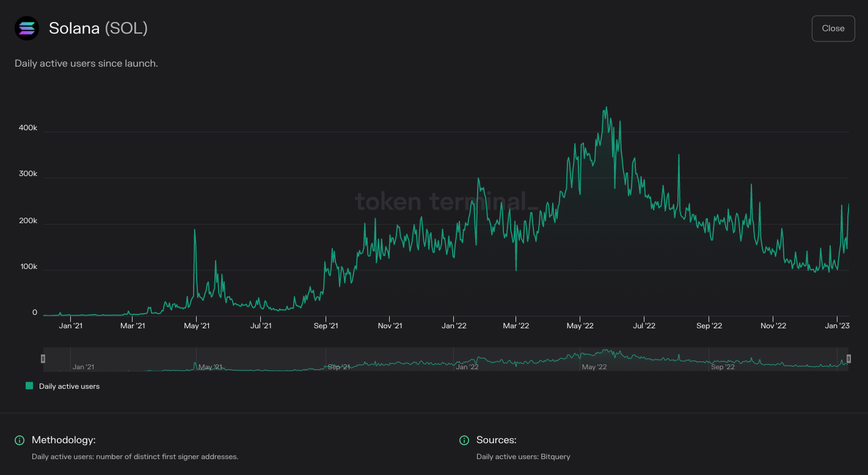Click the Daily active users legend color square
868x475 pixels.
pos(29,386)
